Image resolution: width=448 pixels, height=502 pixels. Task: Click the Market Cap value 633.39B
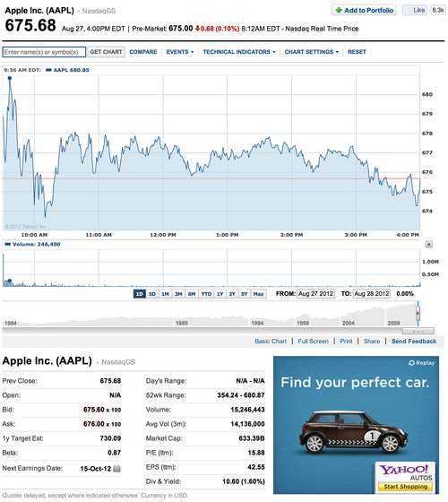pos(252,438)
